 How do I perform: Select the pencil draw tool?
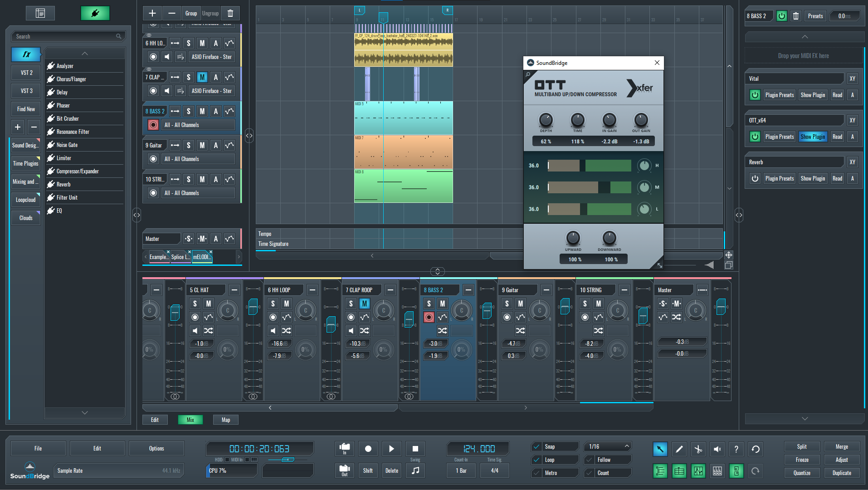click(679, 449)
